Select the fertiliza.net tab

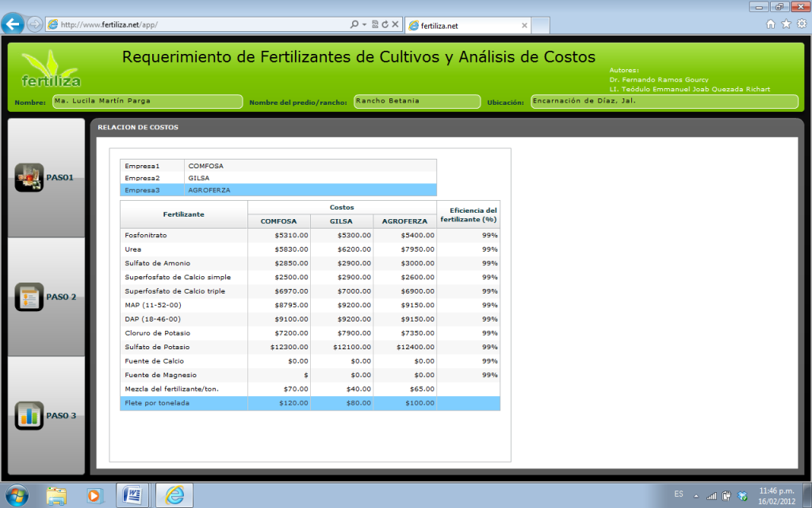[468, 25]
